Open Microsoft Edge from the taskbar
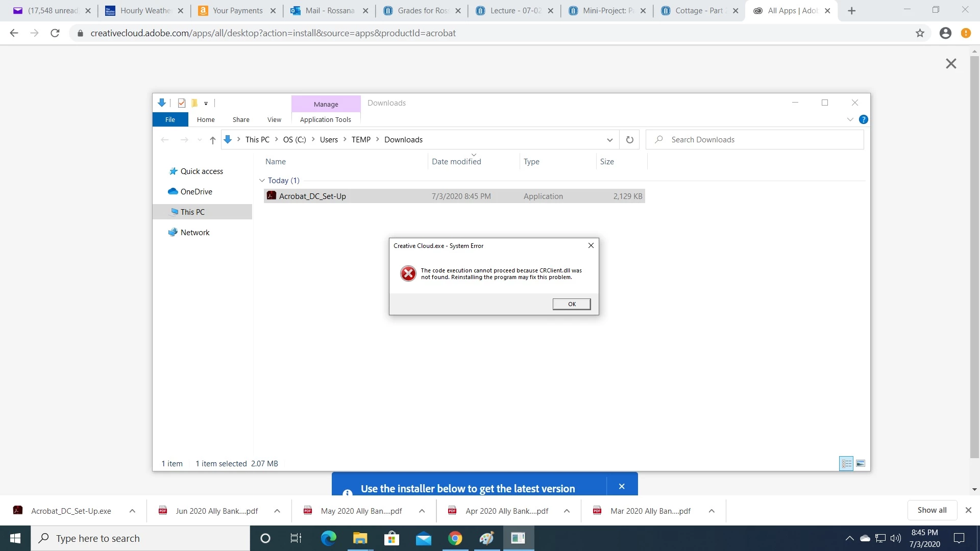980x551 pixels. (x=328, y=538)
